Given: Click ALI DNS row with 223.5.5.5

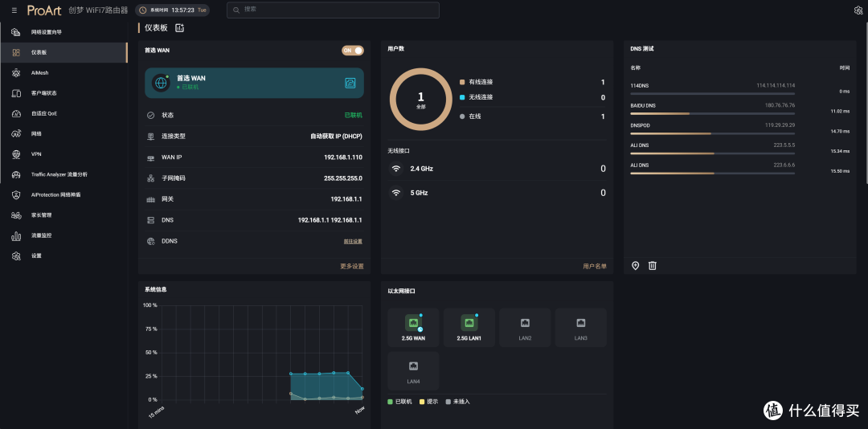Looking at the screenshot, I should point(740,149).
